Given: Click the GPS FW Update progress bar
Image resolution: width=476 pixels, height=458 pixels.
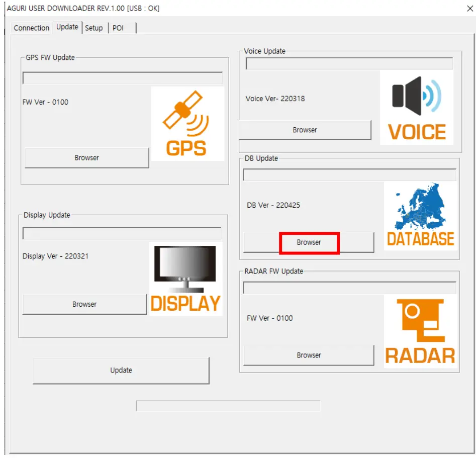Looking at the screenshot, I should point(123,78).
